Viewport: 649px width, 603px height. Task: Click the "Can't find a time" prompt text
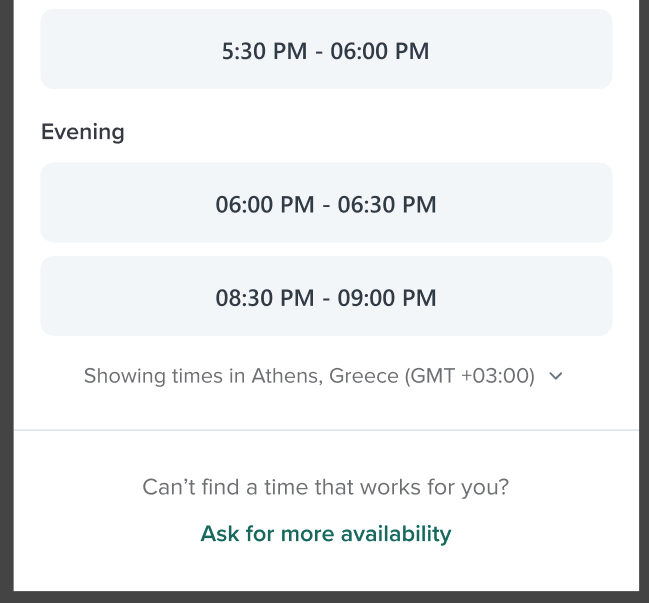(326, 488)
